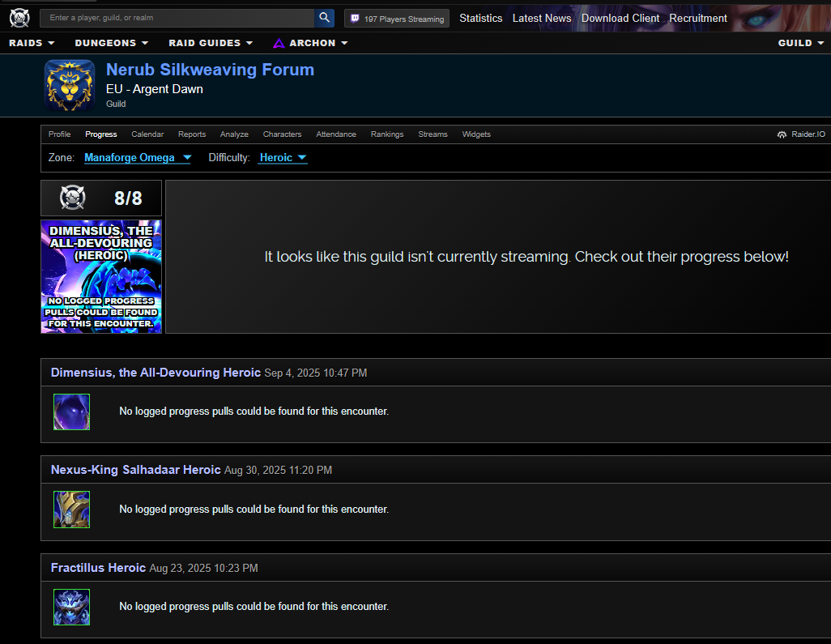The height and width of the screenshot is (644, 831).
Task: Click the Alliance guild emblem icon
Action: [x=70, y=85]
